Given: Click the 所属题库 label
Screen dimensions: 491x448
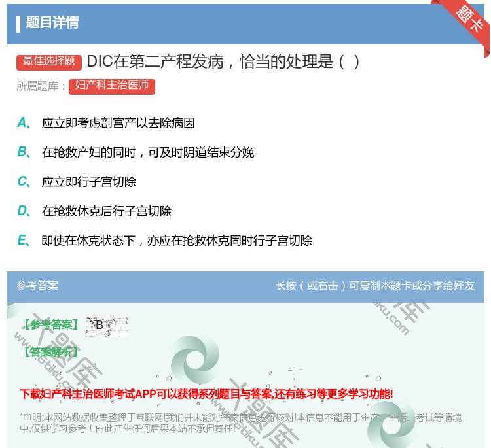Looking at the screenshot, I should [x=41, y=86].
